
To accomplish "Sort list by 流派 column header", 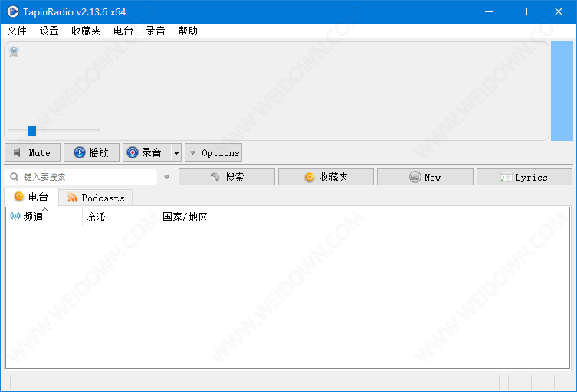I will pos(121,217).
